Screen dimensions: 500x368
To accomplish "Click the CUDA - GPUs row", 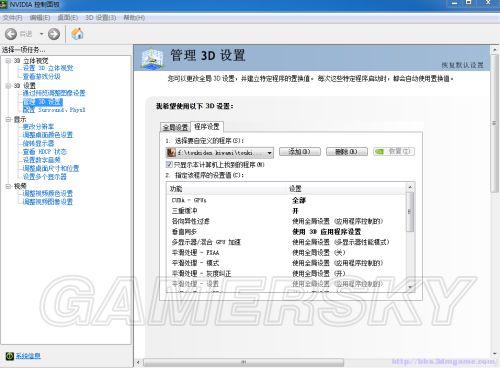I will [287, 200].
